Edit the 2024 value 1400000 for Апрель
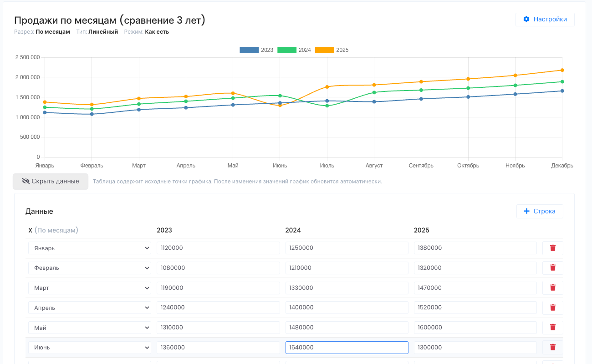The width and height of the screenshot is (592, 364). click(x=347, y=308)
